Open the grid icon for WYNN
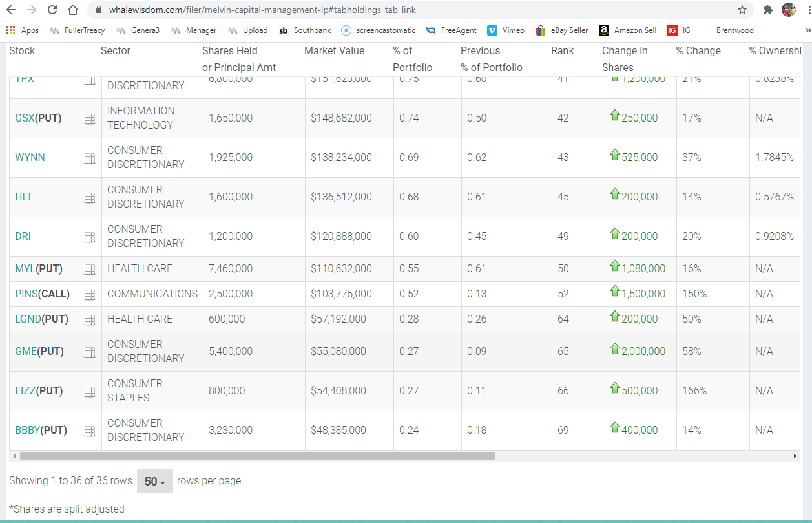Screen dimensions: 812x523 click(90, 158)
